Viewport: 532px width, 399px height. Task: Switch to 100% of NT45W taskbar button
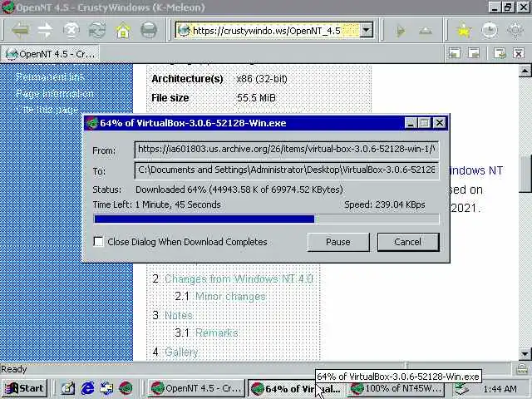(x=396, y=388)
